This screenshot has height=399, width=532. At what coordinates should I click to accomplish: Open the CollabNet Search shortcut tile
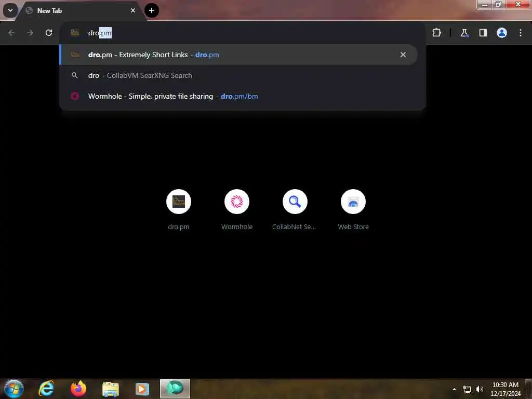(295, 210)
